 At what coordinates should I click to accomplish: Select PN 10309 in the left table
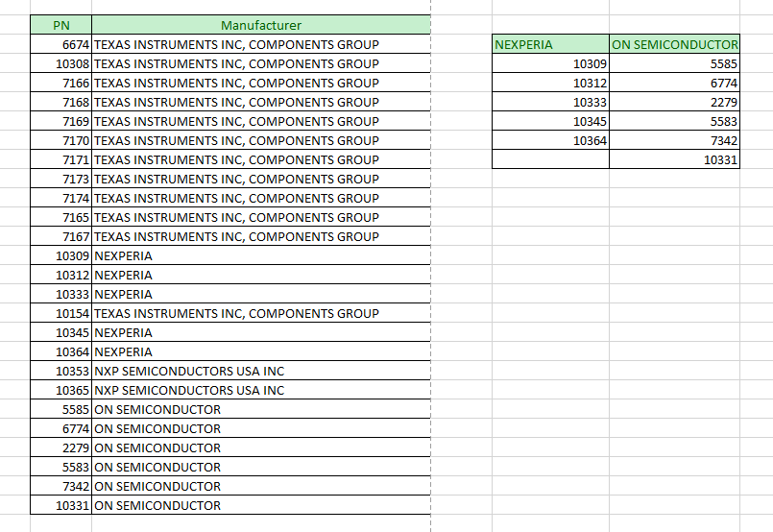pos(61,255)
